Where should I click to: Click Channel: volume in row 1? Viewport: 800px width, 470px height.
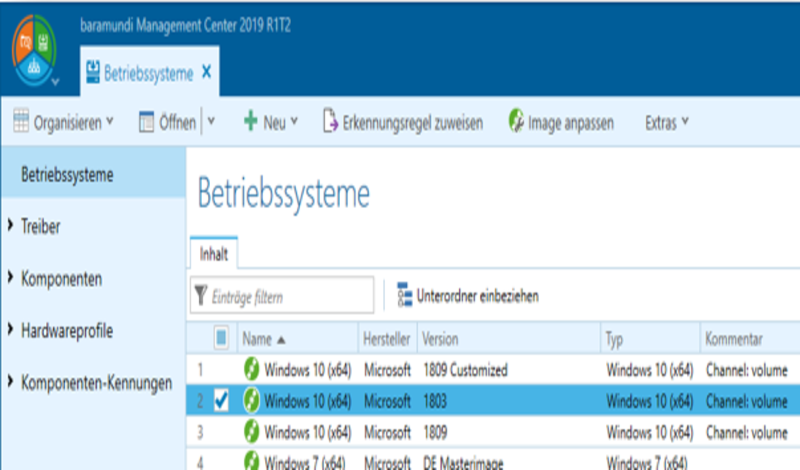pos(746,370)
